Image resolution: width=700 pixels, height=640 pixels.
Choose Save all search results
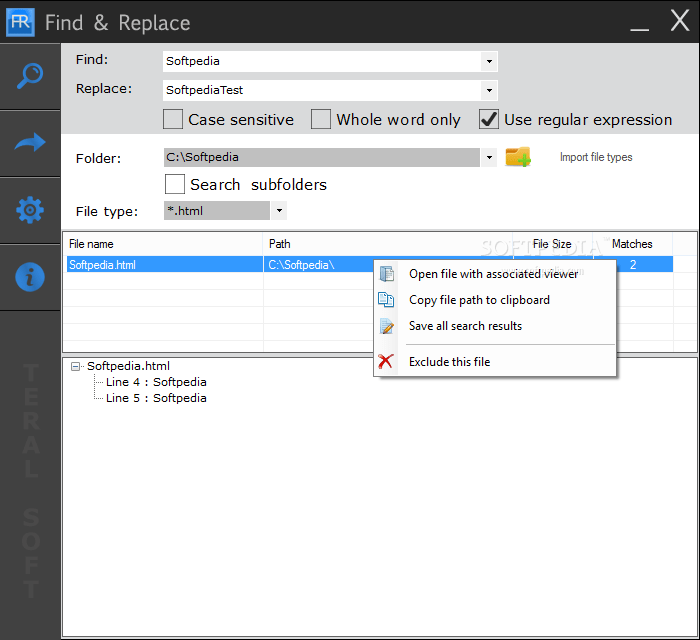[465, 326]
